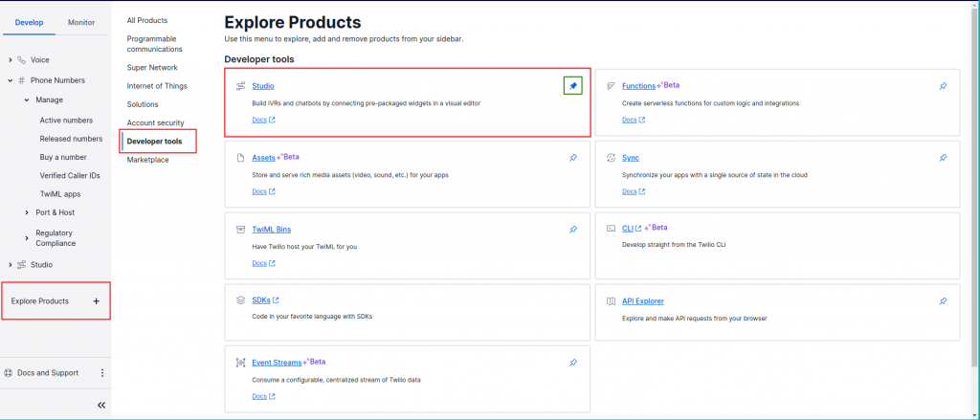Click the plus icon beside Explore Products
The height and width of the screenshot is (420, 980).
97,301
